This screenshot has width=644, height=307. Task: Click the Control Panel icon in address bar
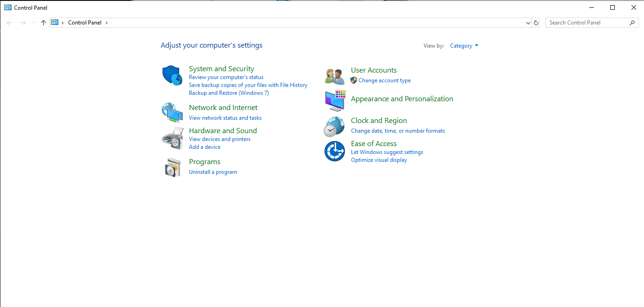pyautogui.click(x=55, y=22)
